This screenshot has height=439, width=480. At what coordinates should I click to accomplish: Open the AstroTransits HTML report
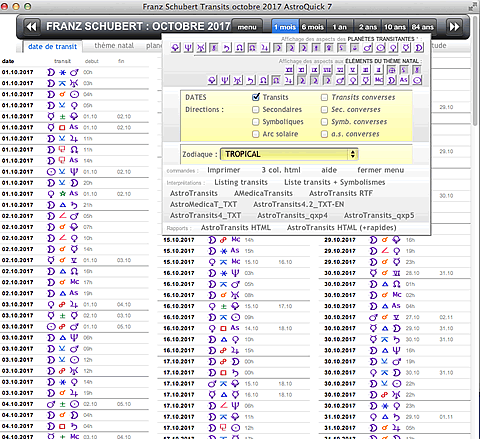click(236, 227)
